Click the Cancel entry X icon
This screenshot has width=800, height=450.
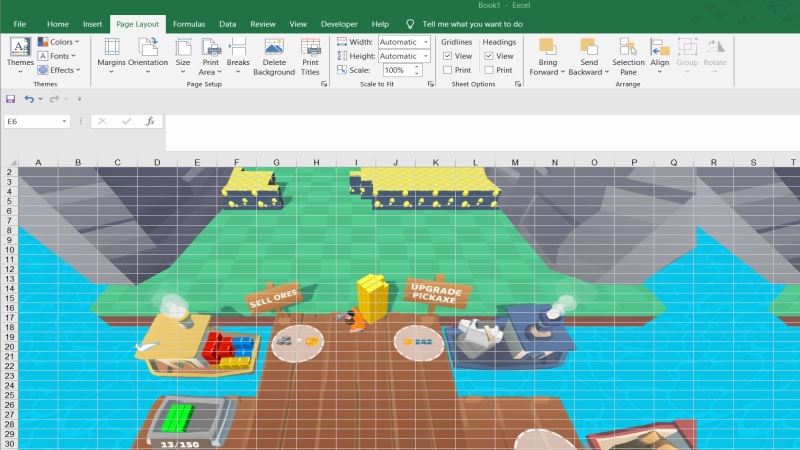pyautogui.click(x=102, y=121)
